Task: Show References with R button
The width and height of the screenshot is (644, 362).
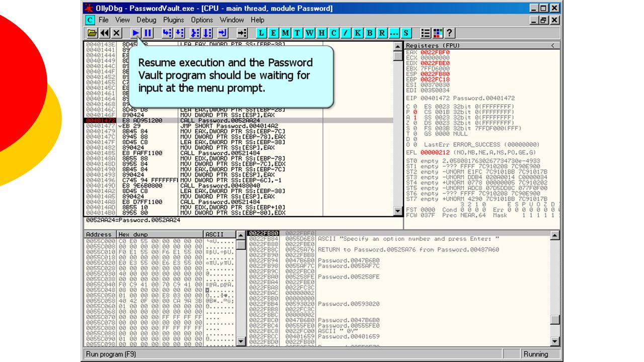Action: (382, 33)
